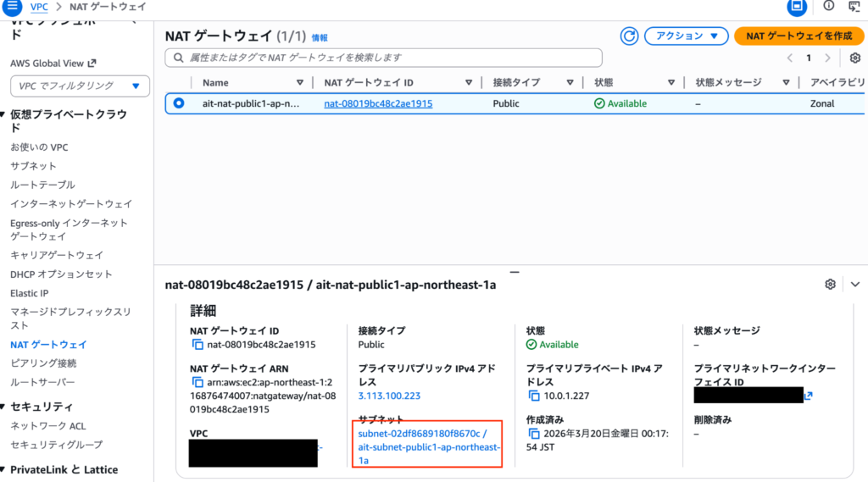This screenshot has height=482, width=868.
Task: Click NAT ゲートウェイを作成 button
Action: [x=798, y=36]
